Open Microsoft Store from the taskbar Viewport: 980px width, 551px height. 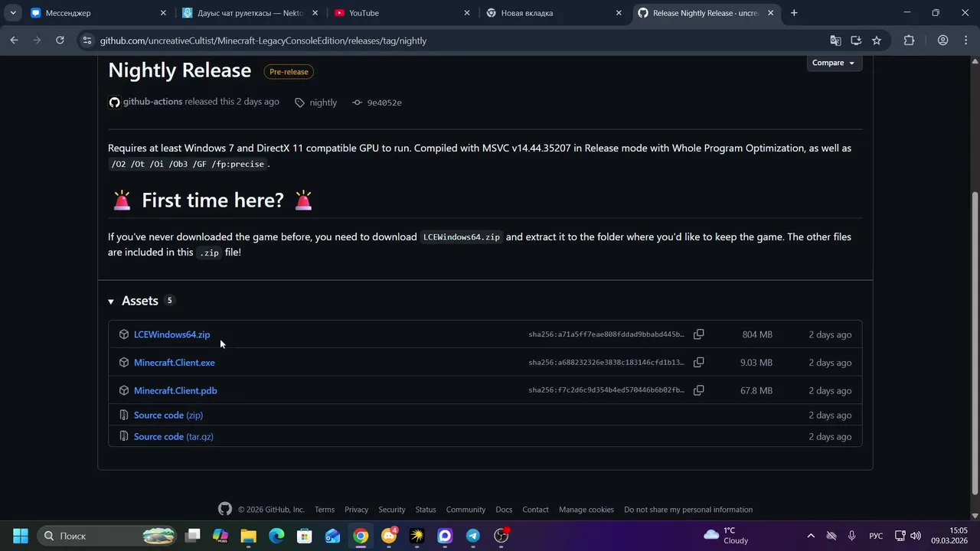click(305, 536)
